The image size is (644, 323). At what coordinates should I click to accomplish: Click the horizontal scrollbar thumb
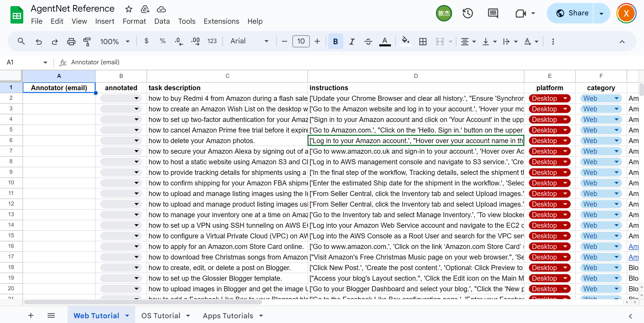143,302
